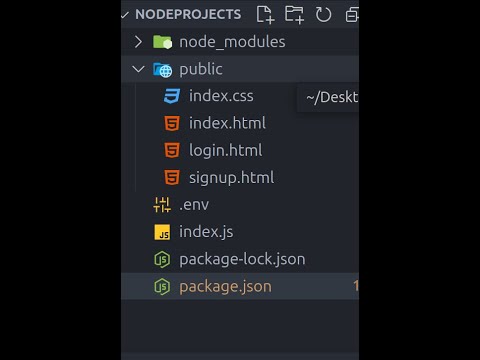Refresh the explorer with the refresh icon
The width and height of the screenshot is (480, 360).
pyautogui.click(x=323, y=15)
